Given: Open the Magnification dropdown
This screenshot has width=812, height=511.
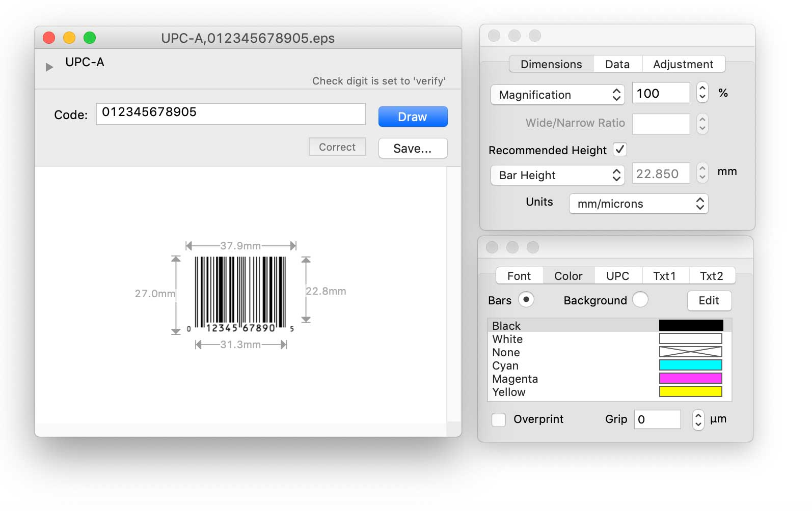Looking at the screenshot, I should [557, 95].
